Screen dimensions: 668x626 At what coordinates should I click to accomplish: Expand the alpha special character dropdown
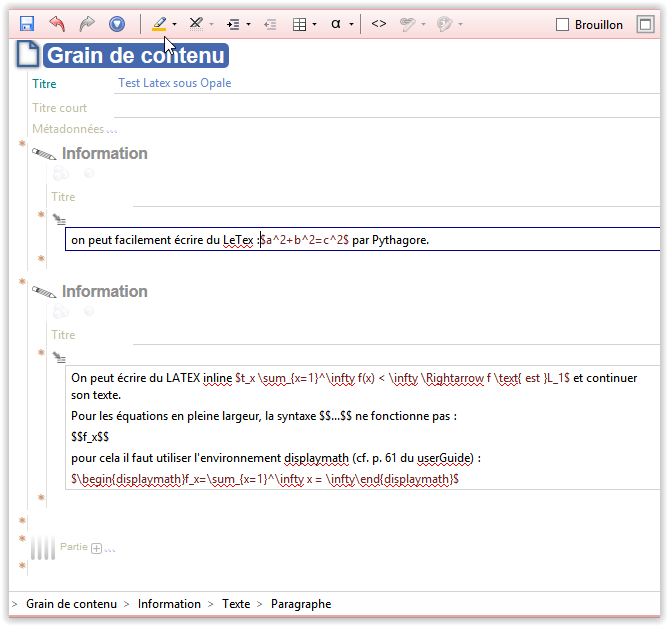pos(351,24)
